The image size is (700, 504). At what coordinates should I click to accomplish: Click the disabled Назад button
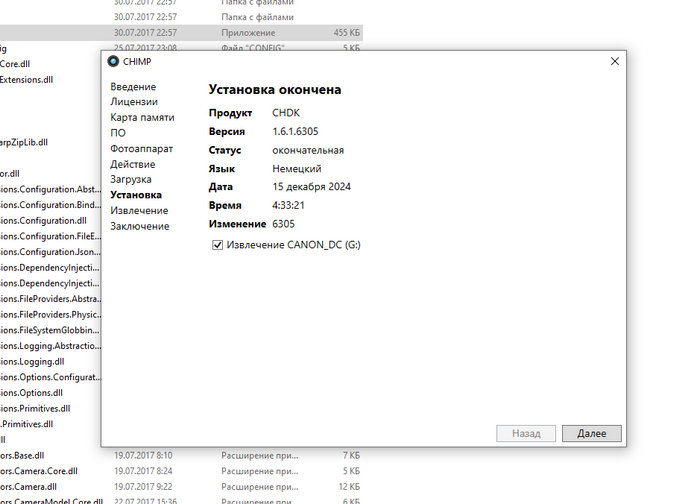pyautogui.click(x=526, y=433)
